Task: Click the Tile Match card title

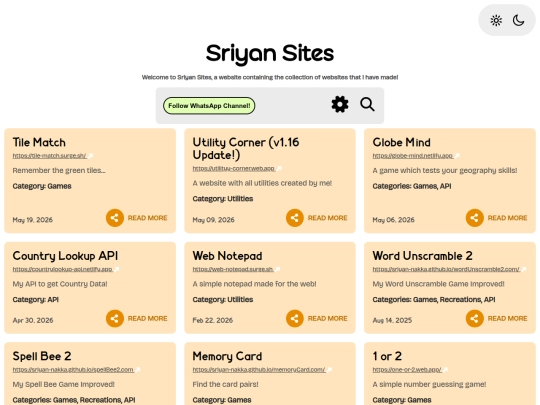Action: [x=39, y=142]
